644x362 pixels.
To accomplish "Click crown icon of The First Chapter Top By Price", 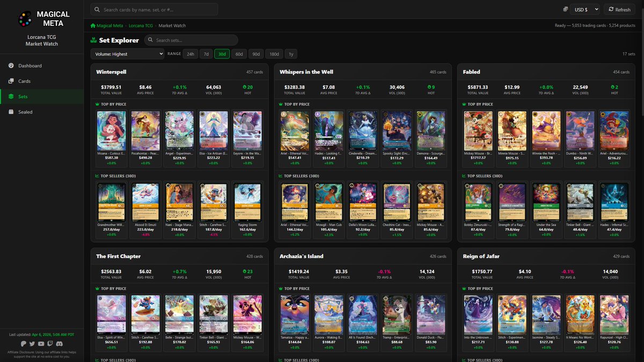I will [98, 289].
